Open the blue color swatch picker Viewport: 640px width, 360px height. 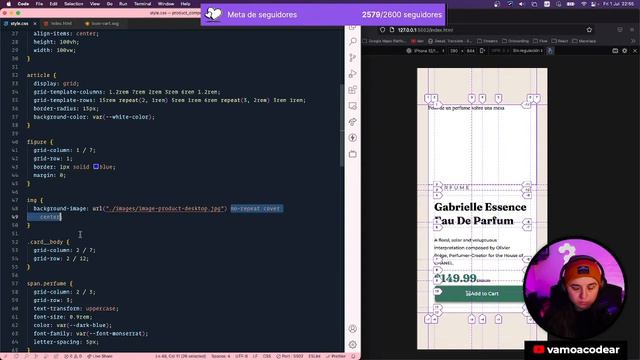pyautogui.click(x=96, y=167)
